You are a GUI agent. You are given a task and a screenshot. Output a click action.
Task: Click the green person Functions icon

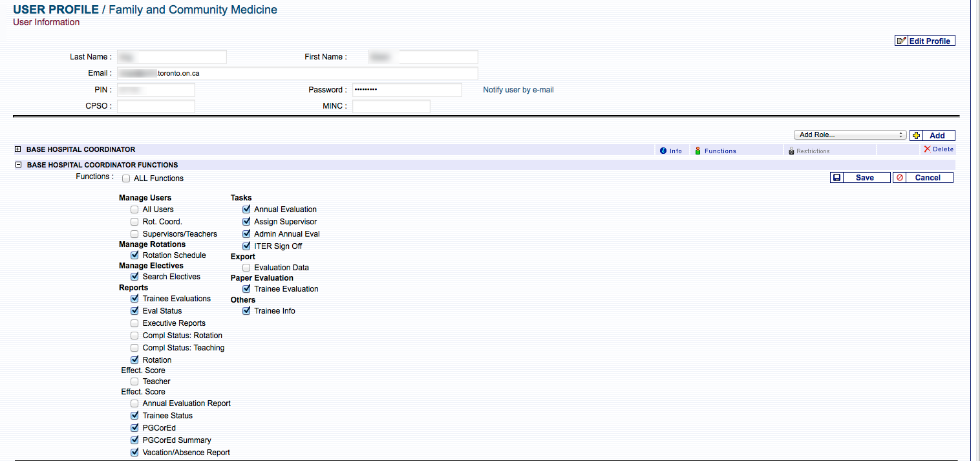[698, 151]
